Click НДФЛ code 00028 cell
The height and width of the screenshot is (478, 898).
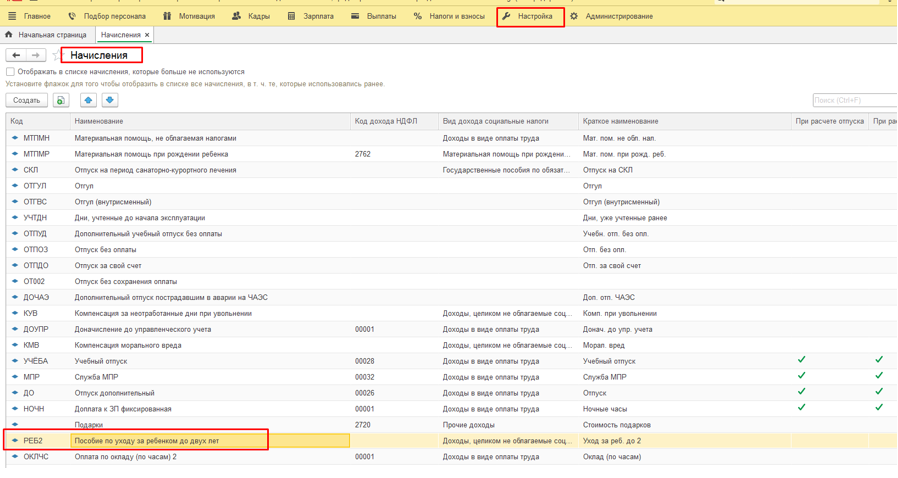point(394,361)
